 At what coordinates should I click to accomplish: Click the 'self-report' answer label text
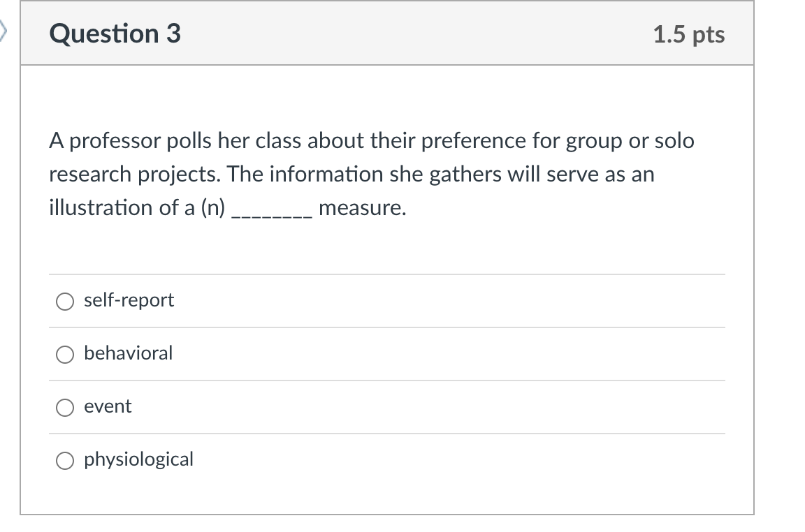tap(129, 300)
